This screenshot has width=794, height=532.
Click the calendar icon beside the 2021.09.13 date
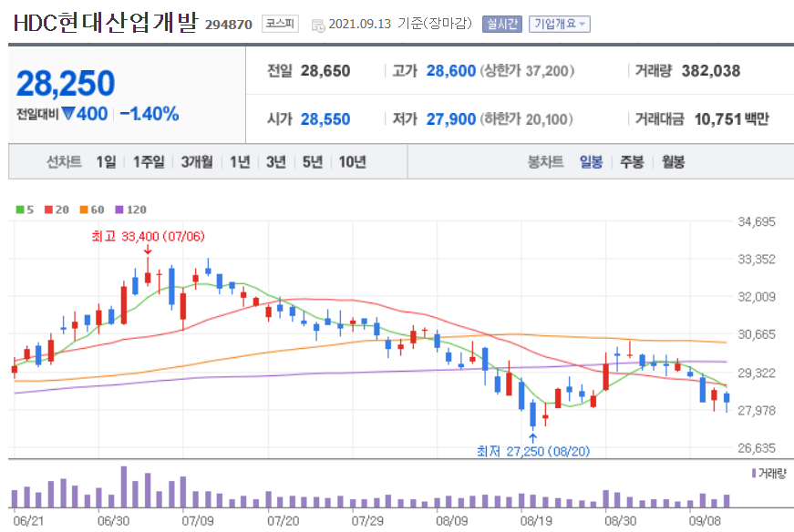tap(318, 26)
